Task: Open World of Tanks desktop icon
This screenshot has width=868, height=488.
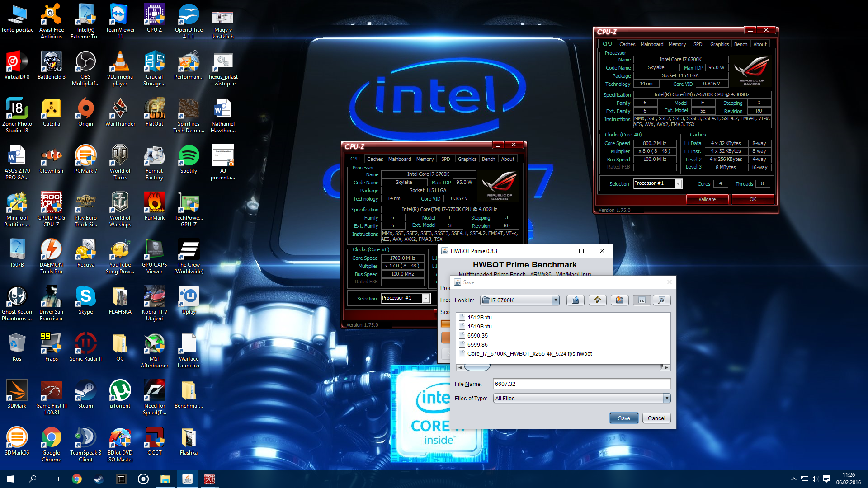Action: (120, 162)
